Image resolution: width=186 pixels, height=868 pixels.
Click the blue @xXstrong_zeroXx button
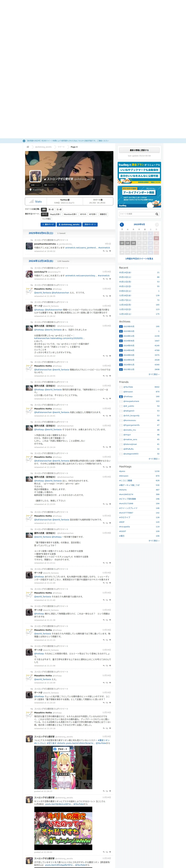69,224
